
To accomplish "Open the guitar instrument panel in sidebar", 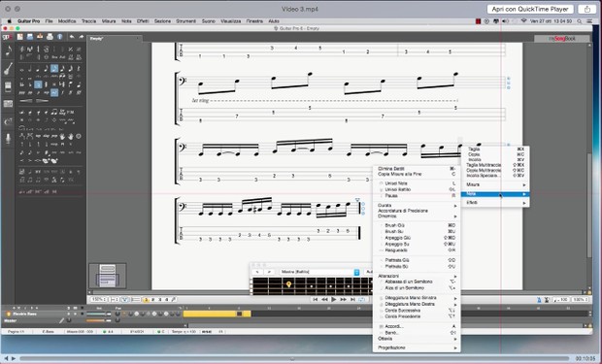I will coord(8,69).
